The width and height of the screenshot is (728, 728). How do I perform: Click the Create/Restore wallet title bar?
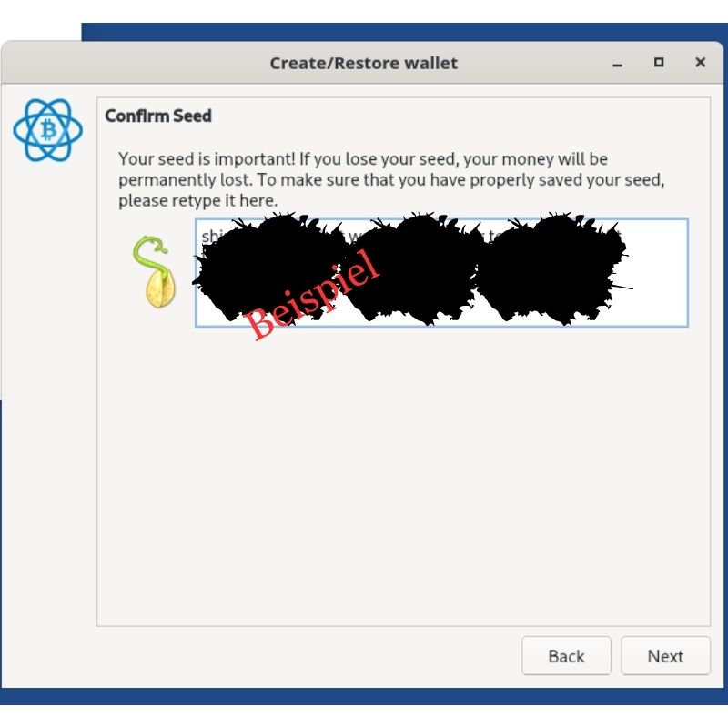[363, 63]
